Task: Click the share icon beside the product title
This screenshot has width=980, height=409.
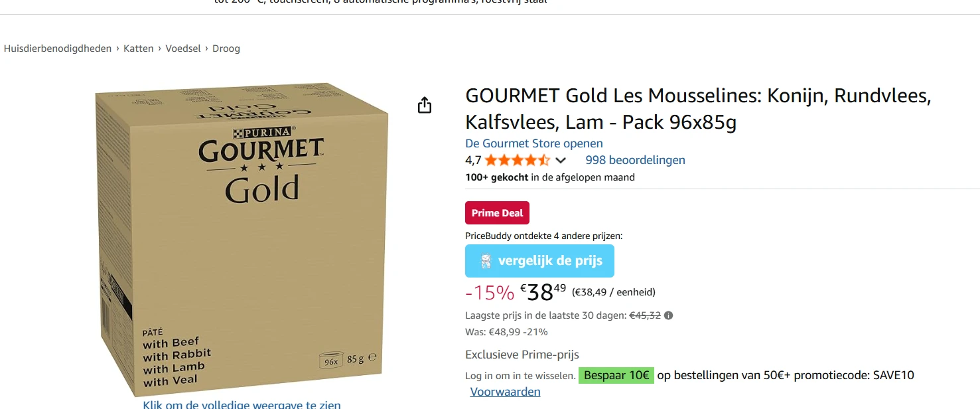Action: (424, 104)
